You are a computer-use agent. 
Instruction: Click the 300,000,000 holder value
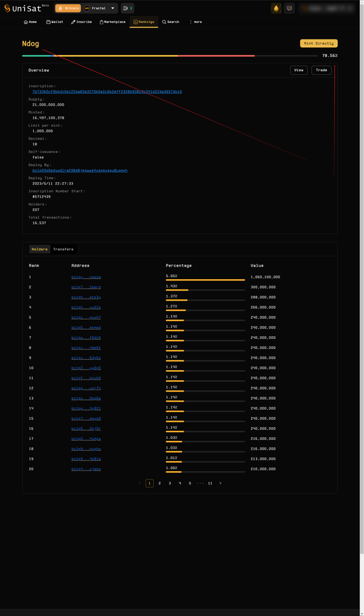click(263, 287)
